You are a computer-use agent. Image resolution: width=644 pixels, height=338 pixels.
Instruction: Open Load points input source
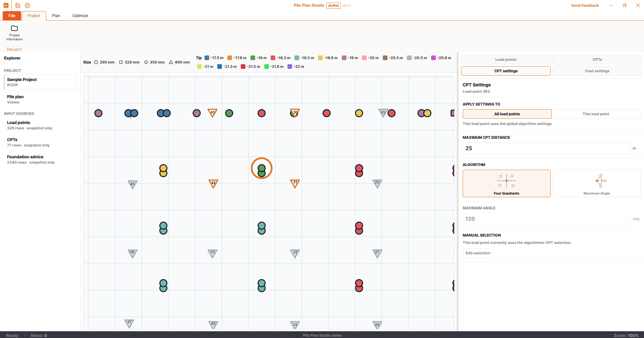[40, 125]
